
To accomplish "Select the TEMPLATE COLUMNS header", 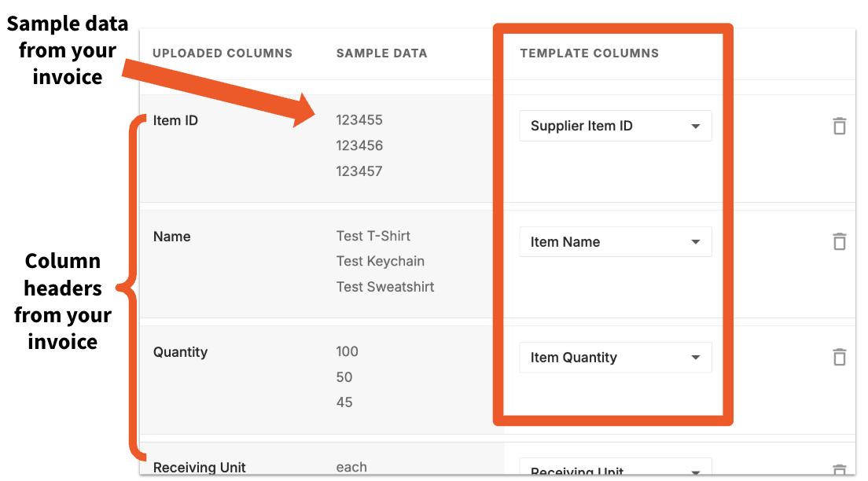I will (589, 53).
